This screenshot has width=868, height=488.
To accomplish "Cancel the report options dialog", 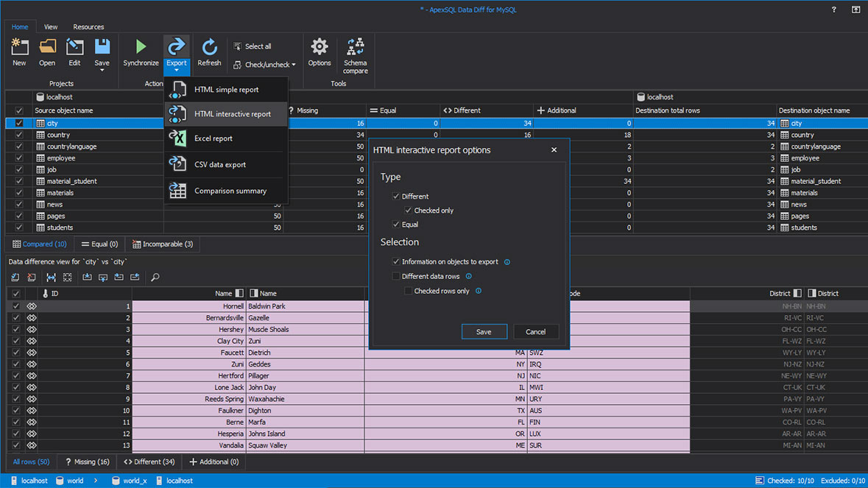I will tap(536, 331).
